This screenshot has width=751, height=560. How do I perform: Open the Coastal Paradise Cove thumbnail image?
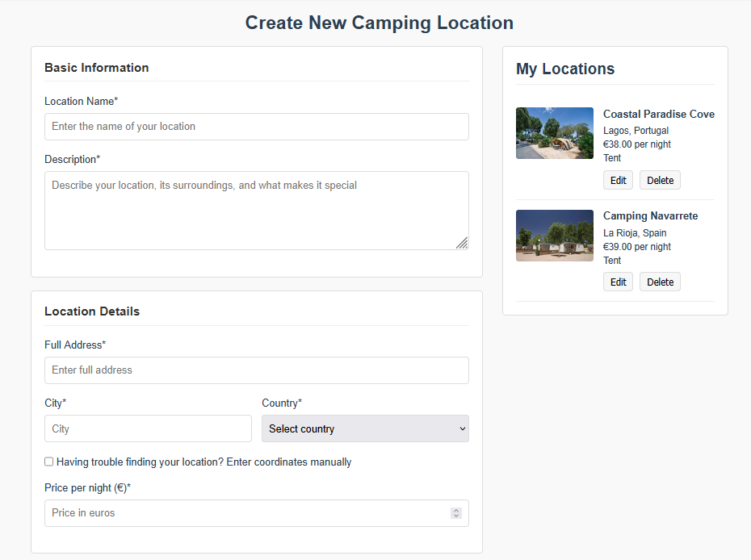pos(555,133)
